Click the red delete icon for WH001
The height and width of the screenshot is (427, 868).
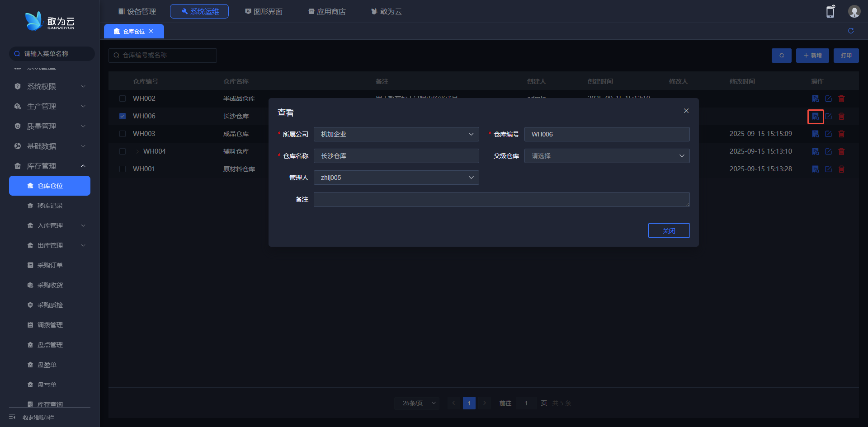point(841,169)
